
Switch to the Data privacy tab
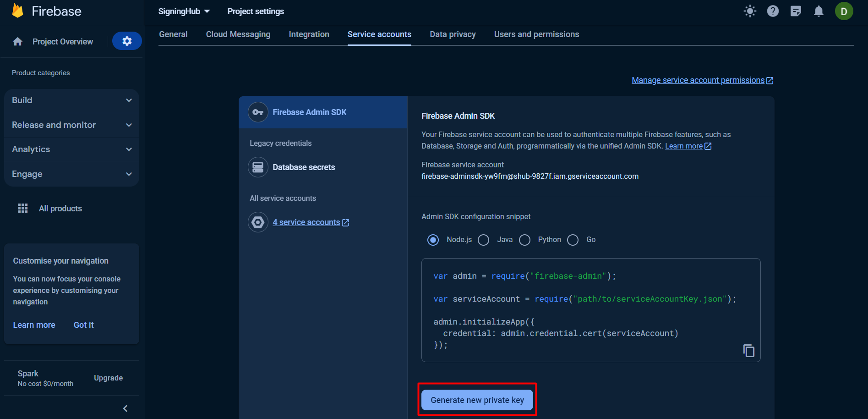(x=453, y=34)
